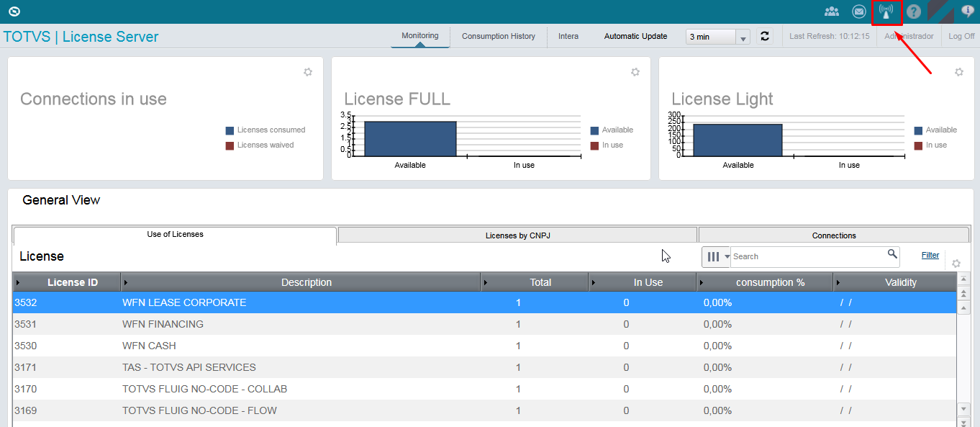Select the Use of Licenses tab
The height and width of the screenshot is (427, 980).
175,235
